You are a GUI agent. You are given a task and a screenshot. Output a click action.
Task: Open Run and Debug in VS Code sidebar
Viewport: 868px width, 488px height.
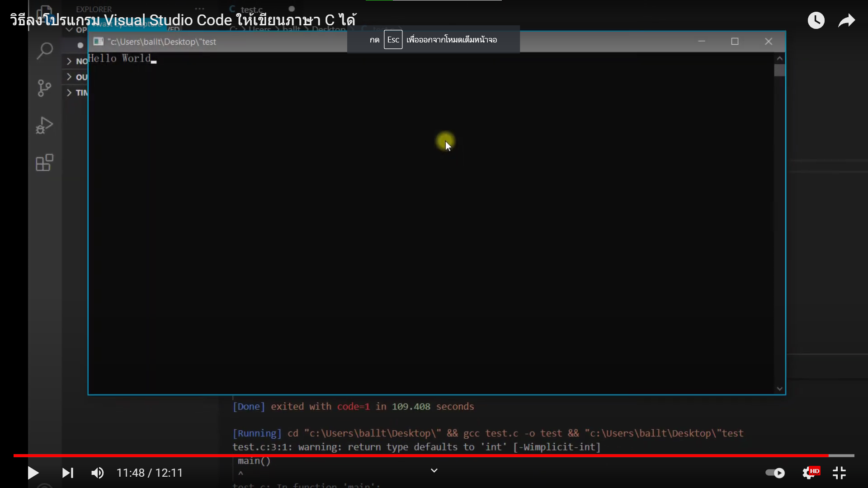[x=44, y=126]
